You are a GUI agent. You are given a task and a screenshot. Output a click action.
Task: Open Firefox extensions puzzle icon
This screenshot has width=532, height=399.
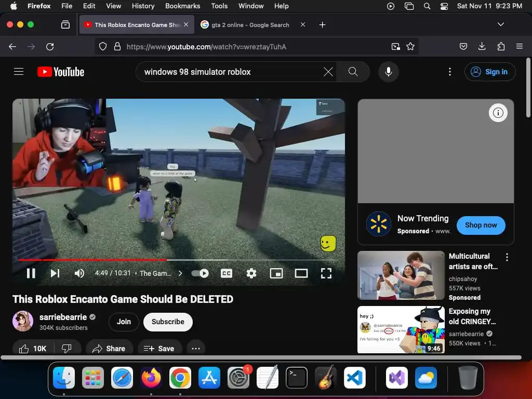[x=501, y=46]
